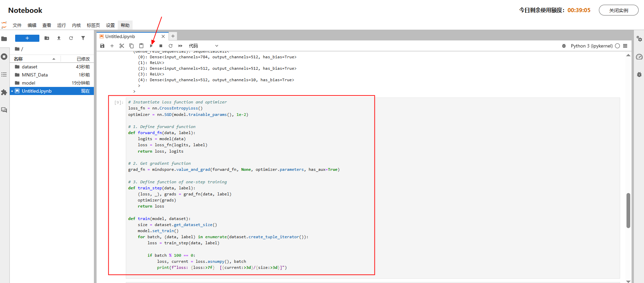The height and width of the screenshot is (283, 644).
Task: Open property inspector gears icon
Action: pyautogui.click(x=639, y=39)
